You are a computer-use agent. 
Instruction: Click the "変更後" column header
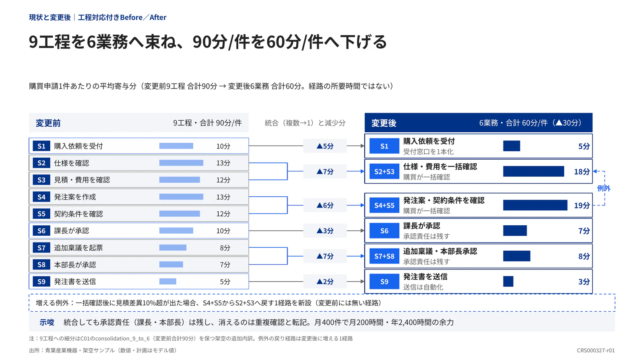(x=384, y=123)
